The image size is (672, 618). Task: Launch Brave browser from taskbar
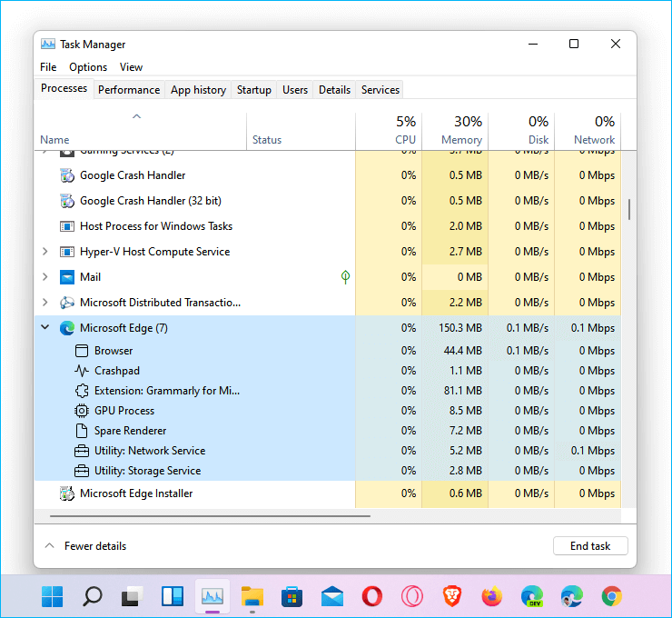pos(452,596)
